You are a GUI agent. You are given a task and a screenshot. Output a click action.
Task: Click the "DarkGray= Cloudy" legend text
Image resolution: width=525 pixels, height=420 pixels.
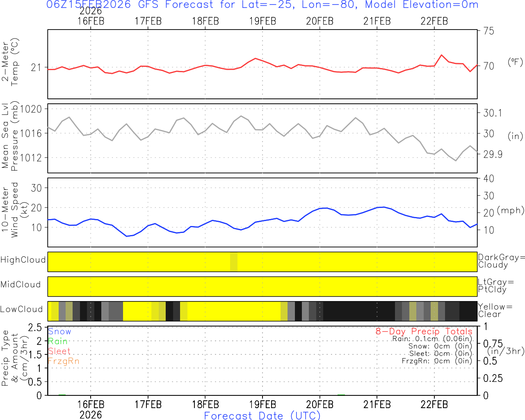[501, 261]
